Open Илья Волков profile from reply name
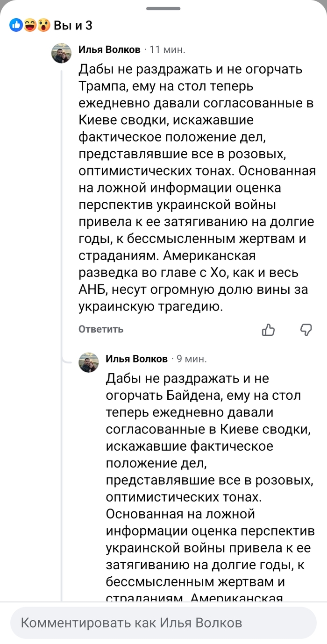 [x=136, y=359]
